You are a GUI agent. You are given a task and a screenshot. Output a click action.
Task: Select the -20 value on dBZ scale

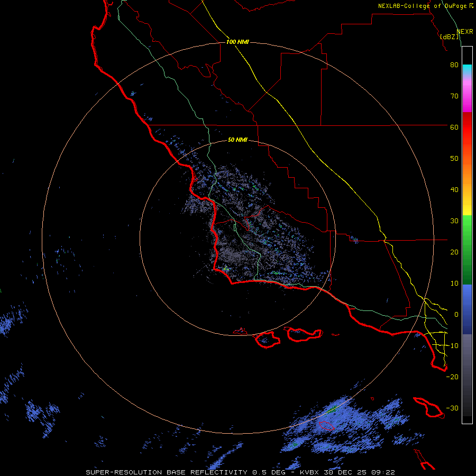click(452, 377)
